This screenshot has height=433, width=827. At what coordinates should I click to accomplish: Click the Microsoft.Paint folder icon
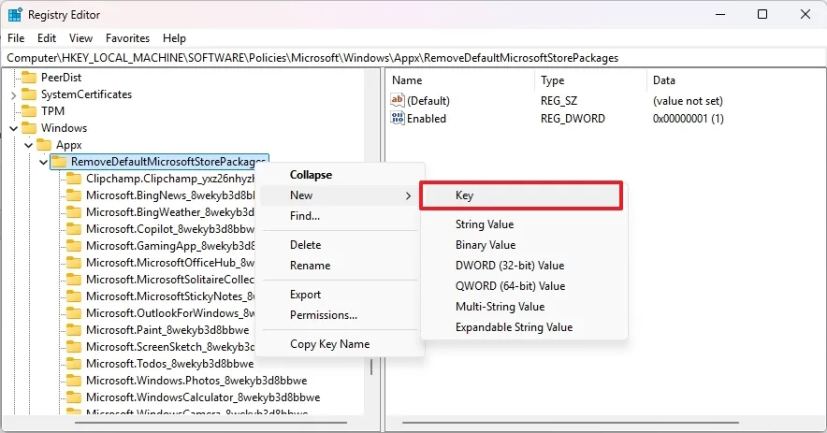point(73,329)
